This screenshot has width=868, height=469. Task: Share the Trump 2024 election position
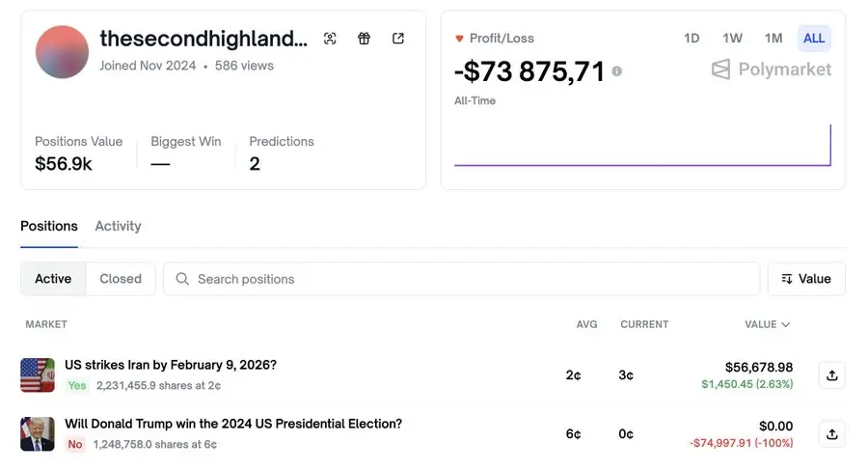point(831,433)
